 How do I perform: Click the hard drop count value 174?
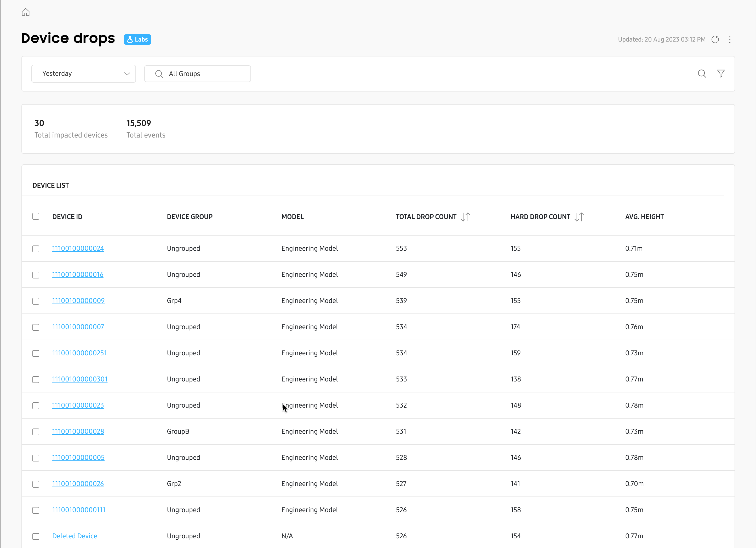[515, 327]
